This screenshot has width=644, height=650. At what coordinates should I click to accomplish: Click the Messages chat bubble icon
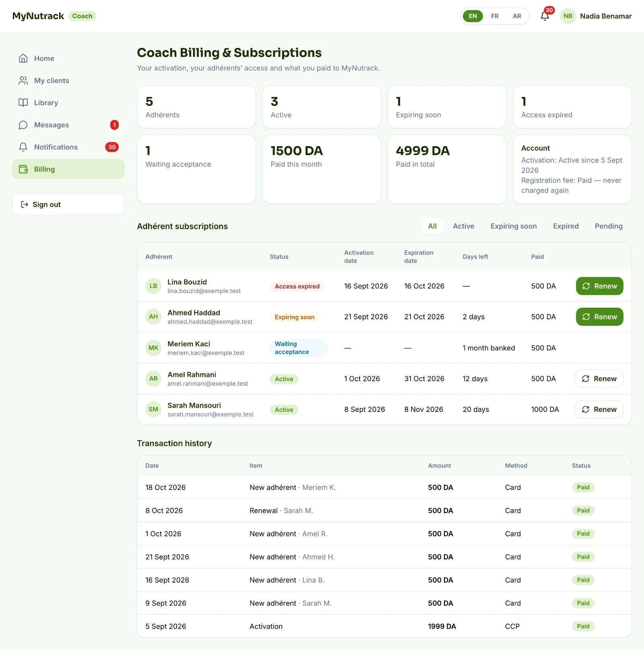tap(23, 125)
